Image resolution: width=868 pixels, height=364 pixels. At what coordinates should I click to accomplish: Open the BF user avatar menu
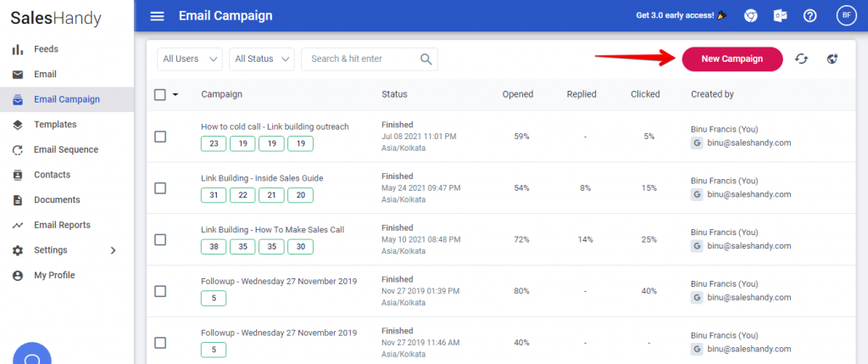pos(847,15)
